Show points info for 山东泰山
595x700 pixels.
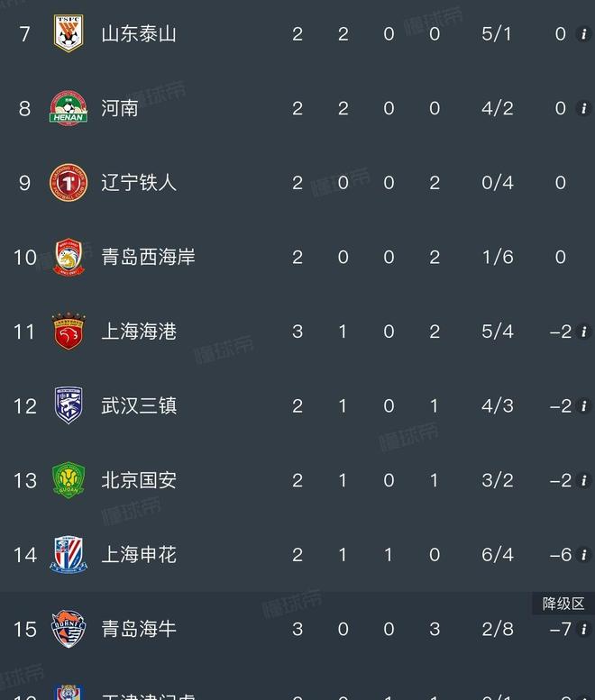tap(583, 34)
